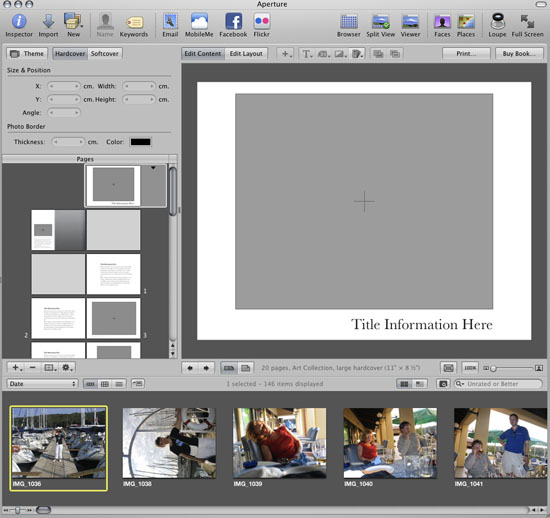Select Softcover book type
The width and height of the screenshot is (550, 518).
tap(105, 54)
